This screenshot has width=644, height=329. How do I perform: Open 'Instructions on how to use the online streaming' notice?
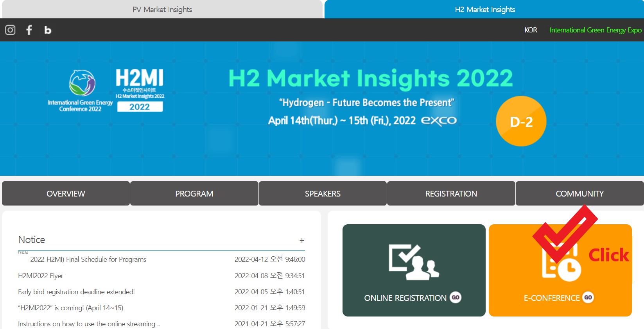click(x=89, y=324)
